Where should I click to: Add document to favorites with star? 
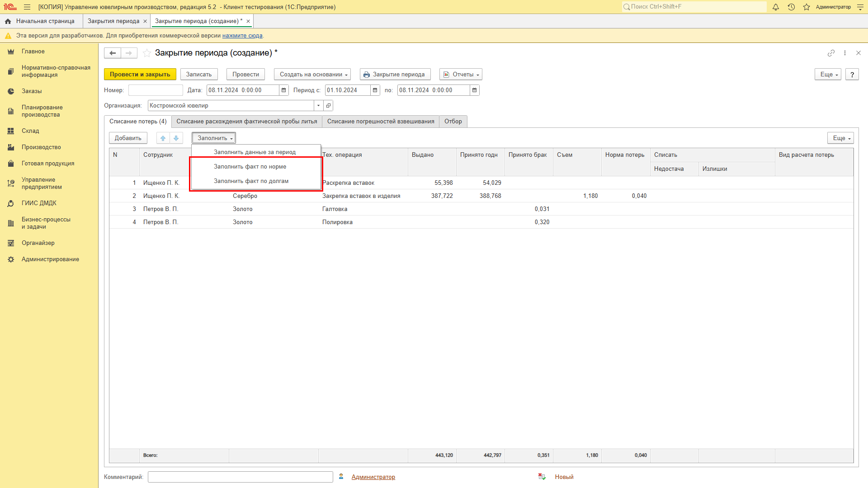[x=147, y=53]
